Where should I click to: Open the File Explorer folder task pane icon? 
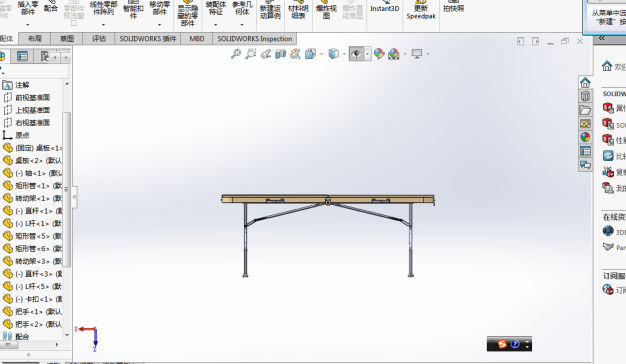click(x=585, y=110)
